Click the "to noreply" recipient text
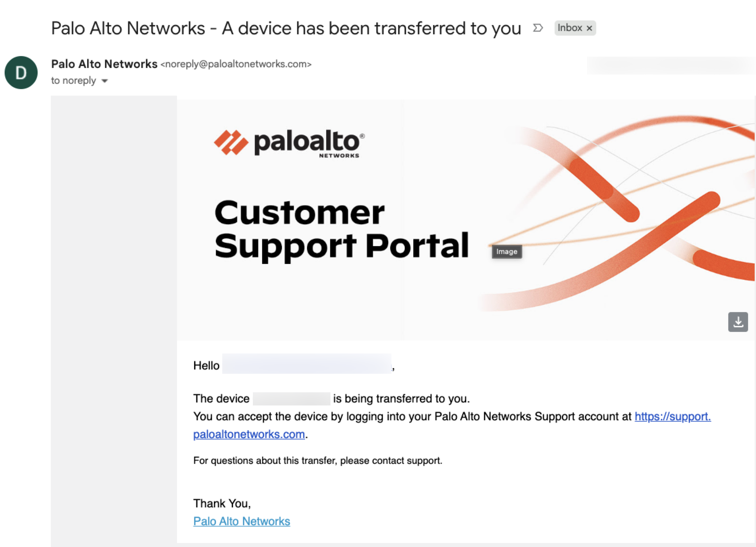The image size is (756, 547). tap(73, 80)
